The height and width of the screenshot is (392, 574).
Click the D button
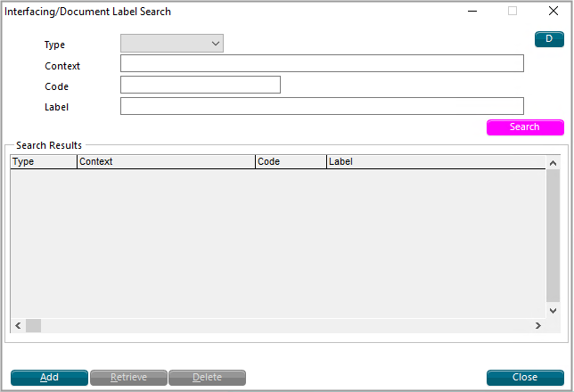tap(549, 39)
